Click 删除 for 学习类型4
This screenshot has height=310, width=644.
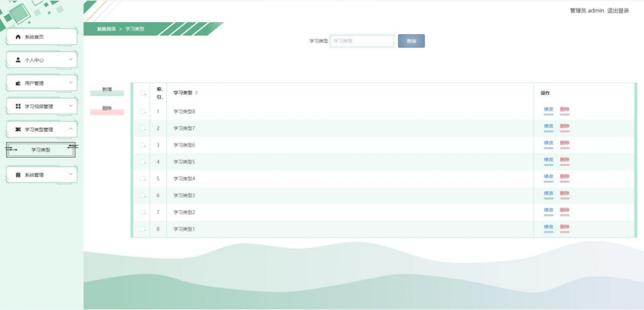point(564,177)
